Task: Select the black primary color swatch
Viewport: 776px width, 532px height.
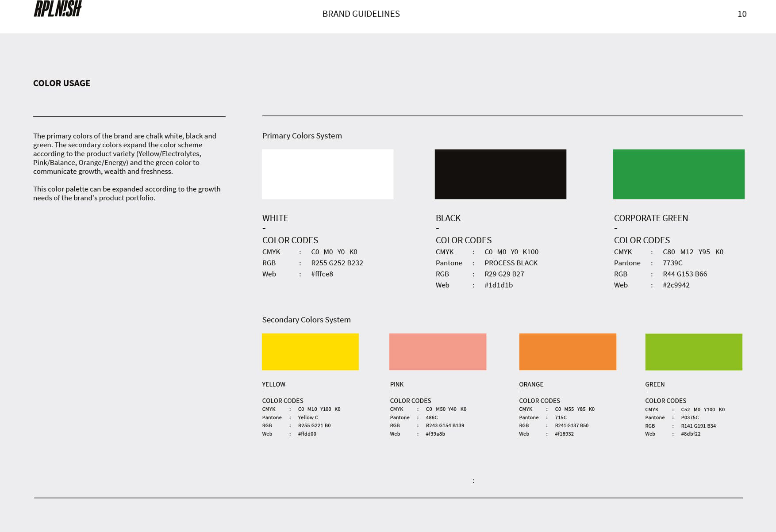Action: coord(500,173)
